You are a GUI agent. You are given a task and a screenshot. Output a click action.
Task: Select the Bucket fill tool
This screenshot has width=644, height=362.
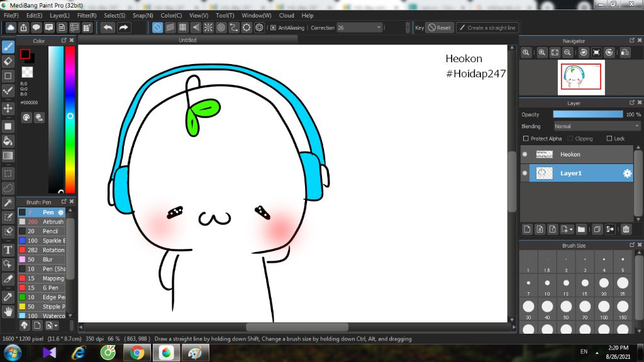[8, 141]
